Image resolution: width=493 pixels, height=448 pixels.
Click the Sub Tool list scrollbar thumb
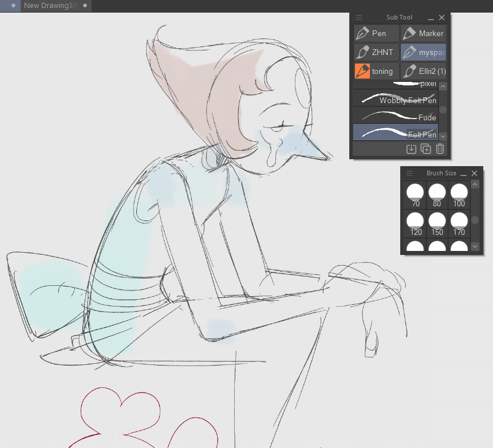443,109
